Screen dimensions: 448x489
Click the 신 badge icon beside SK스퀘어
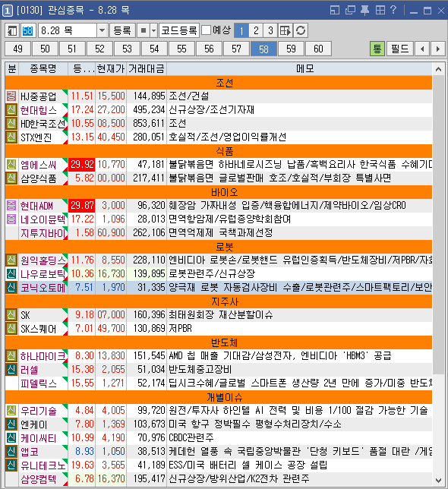[11, 328]
